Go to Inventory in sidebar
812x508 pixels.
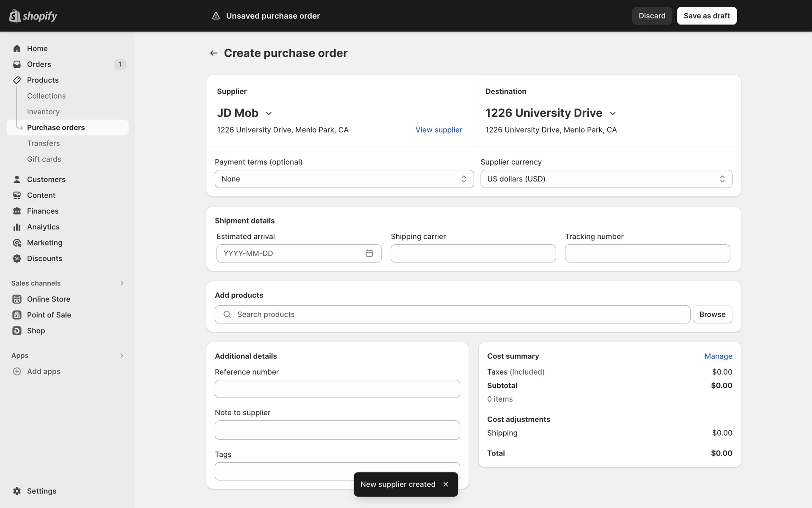pos(43,112)
